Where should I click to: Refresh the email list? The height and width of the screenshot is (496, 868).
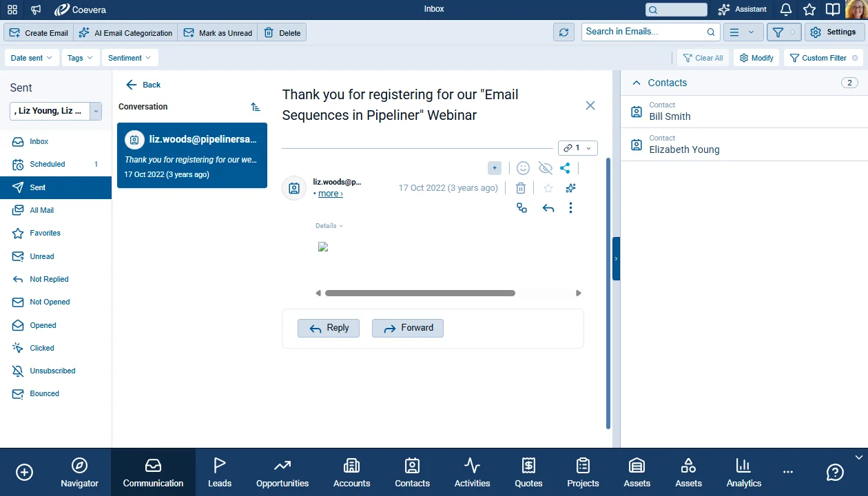pos(564,32)
